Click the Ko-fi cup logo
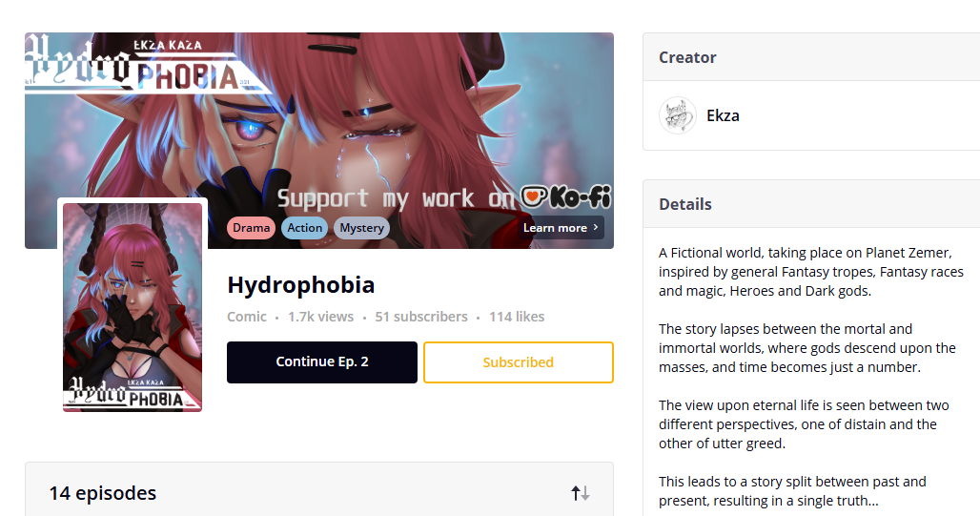Viewport: 980px width, 516px height. [533, 197]
